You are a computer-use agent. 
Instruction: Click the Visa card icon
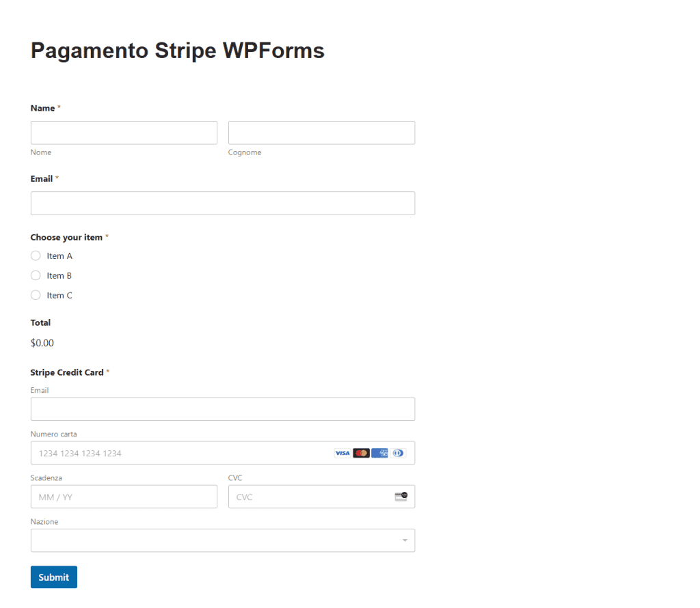click(x=342, y=453)
